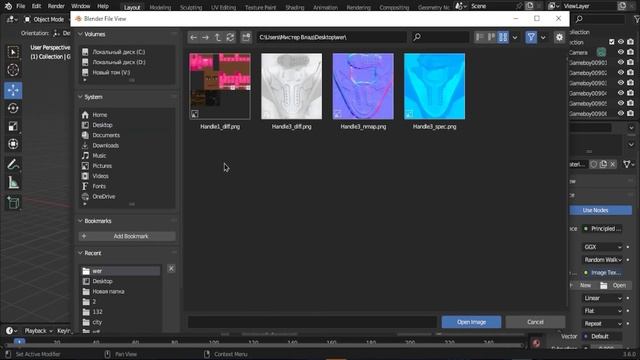Refresh the file list
The width and height of the screenshot is (640, 360).
pos(230,37)
